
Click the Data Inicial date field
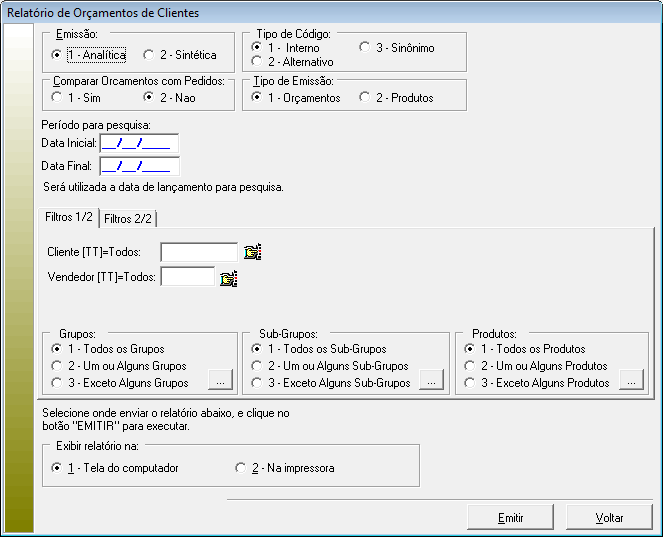pos(138,143)
